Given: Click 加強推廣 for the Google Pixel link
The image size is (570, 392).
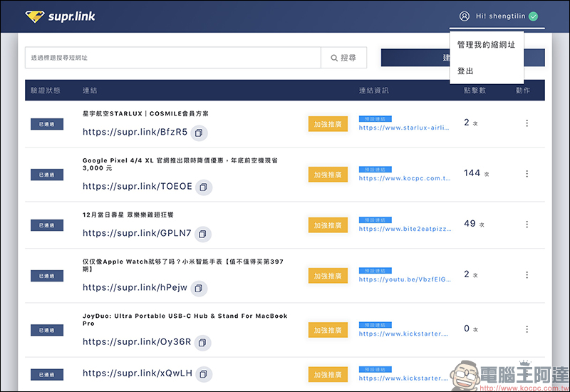Looking at the screenshot, I should click(x=328, y=175).
